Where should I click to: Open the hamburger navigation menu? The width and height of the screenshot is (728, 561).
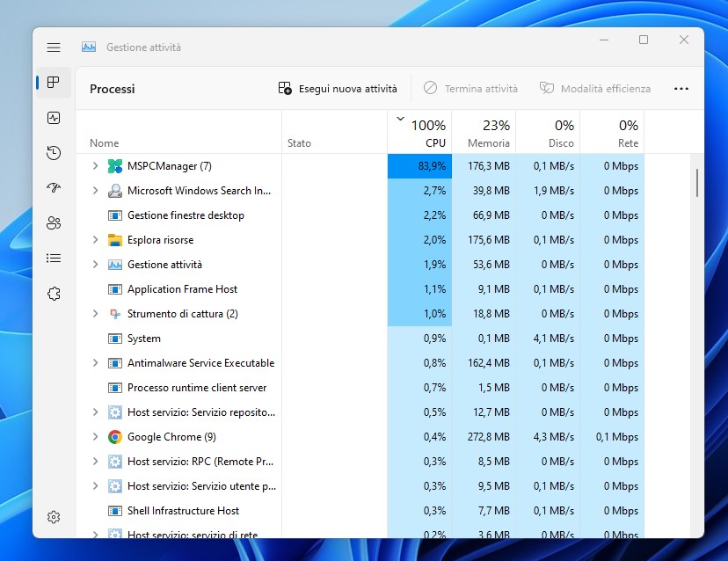(54, 47)
